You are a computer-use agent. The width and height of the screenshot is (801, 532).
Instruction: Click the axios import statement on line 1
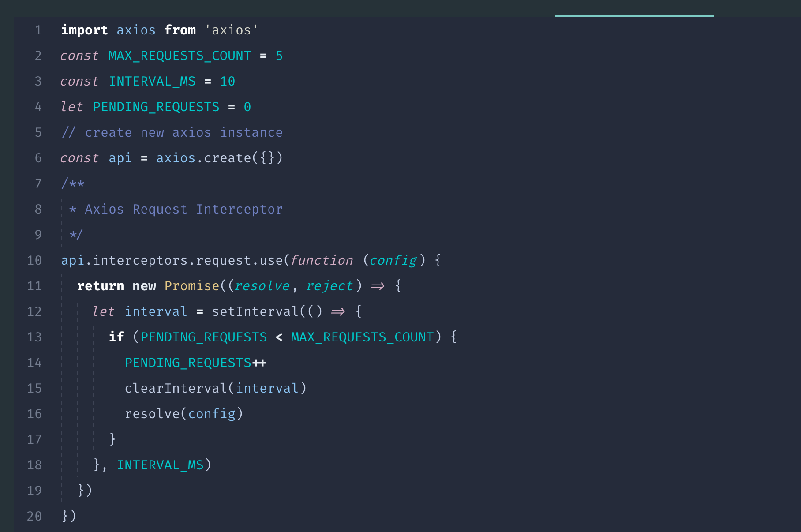(159, 30)
